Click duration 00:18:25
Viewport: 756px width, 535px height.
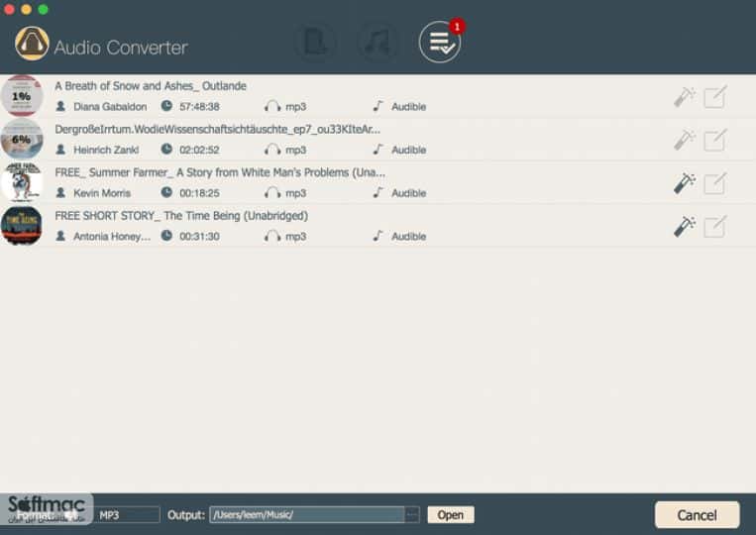(199, 193)
